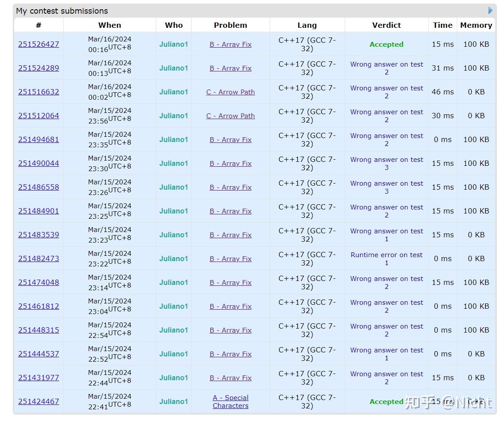Screen dimensions: 504x423
Task: Open problem A - Special Characters
Action: click(230, 401)
